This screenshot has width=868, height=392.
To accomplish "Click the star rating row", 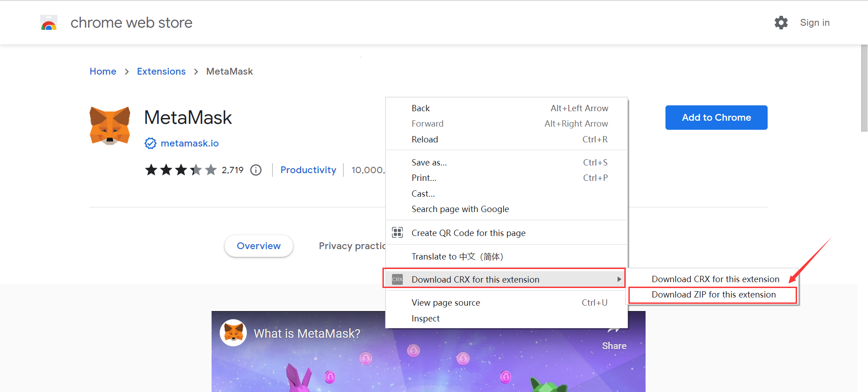I will pyautogui.click(x=181, y=170).
